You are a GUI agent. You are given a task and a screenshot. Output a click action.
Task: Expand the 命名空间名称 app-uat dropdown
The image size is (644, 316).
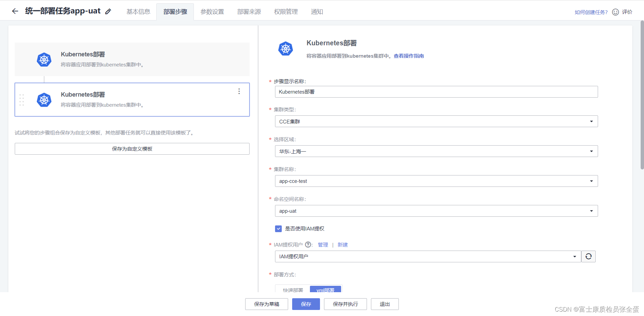(x=436, y=211)
